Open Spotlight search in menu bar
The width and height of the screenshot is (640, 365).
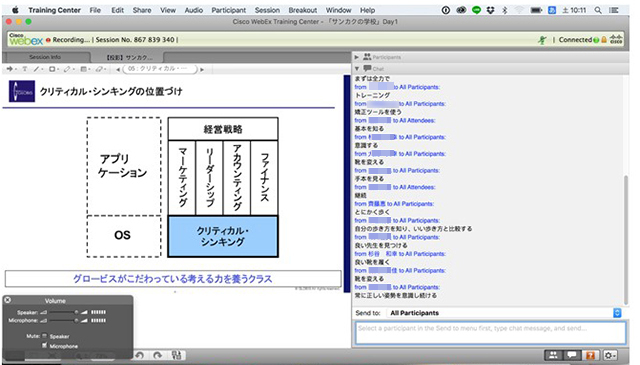coord(598,10)
